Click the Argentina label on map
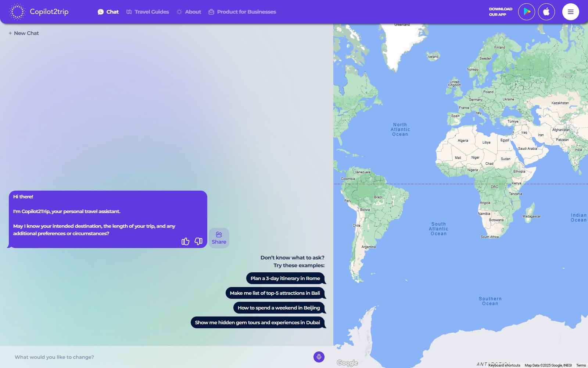The image size is (588, 368). (369, 247)
